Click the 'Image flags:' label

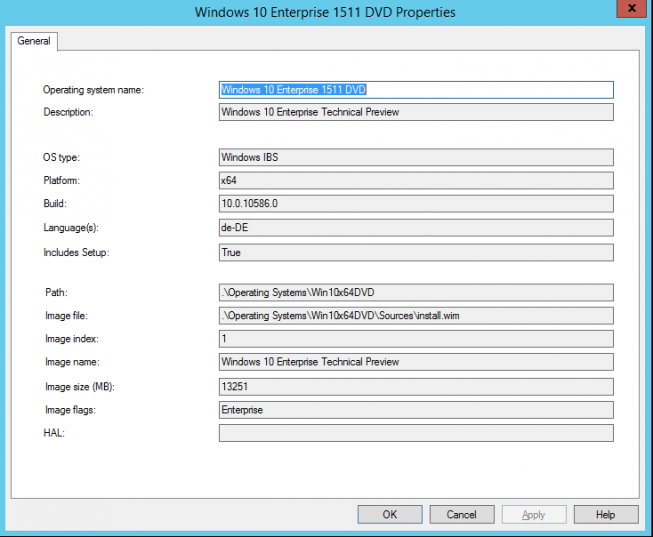tap(70, 410)
